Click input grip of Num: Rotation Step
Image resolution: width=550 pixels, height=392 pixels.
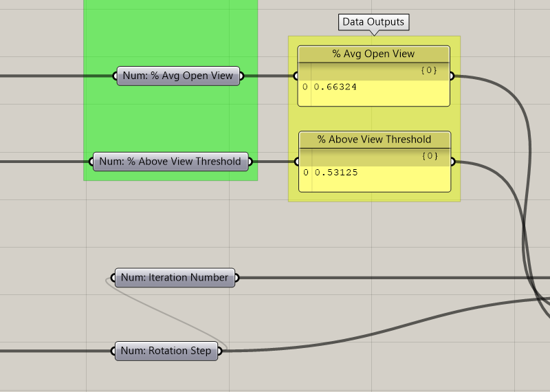pyautogui.click(x=113, y=351)
